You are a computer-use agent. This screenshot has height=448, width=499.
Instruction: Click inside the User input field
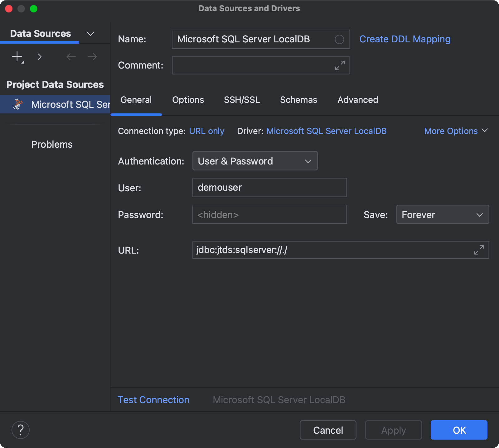point(269,187)
